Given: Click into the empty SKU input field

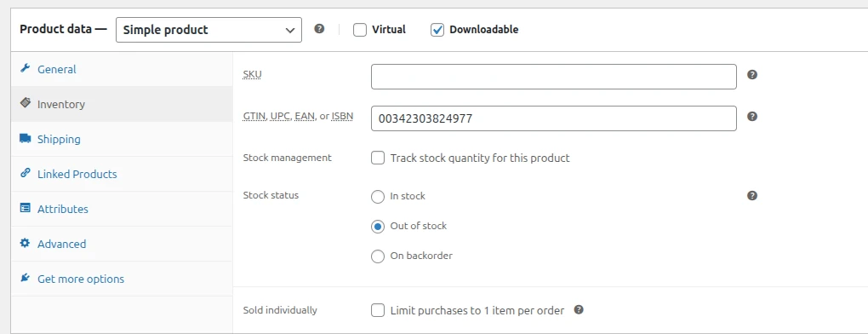Looking at the screenshot, I should pos(554,77).
